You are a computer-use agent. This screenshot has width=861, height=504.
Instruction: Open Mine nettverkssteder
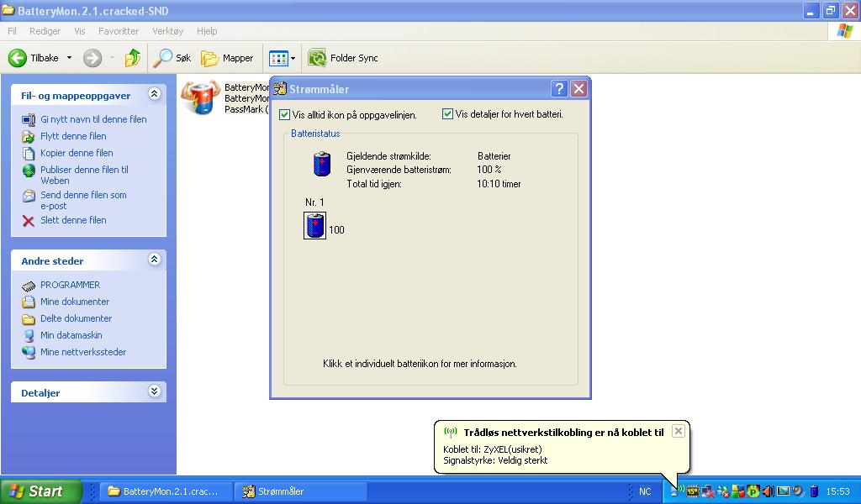point(83,352)
